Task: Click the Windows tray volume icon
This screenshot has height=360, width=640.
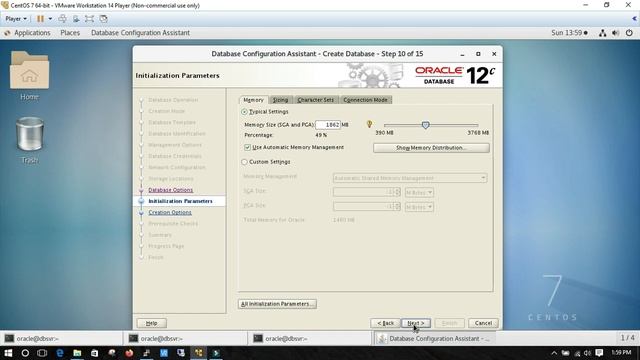Action: tap(587, 353)
